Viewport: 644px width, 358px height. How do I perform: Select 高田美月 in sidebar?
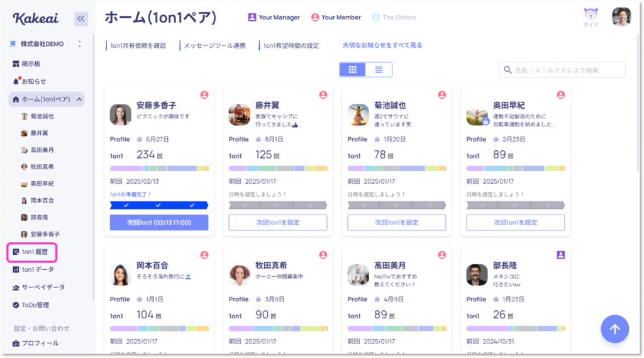pyautogui.click(x=37, y=150)
